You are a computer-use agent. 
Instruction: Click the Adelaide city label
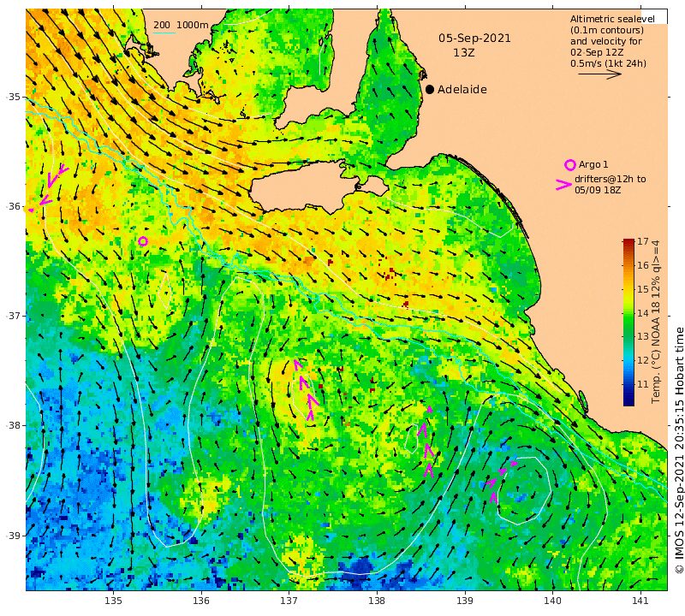462,90
